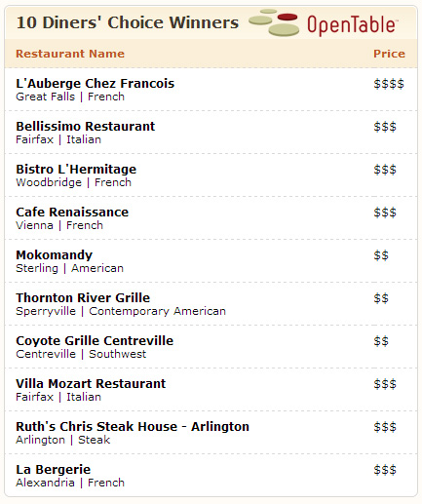This screenshot has width=422, height=504.
Task: Open L'Auberge Chez Francois restaurant link
Action: [x=96, y=84]
